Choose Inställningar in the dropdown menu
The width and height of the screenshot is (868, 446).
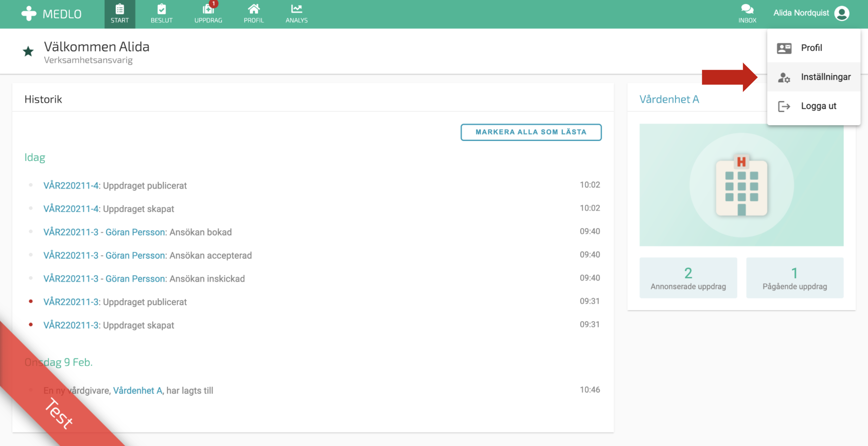(826, 77)
